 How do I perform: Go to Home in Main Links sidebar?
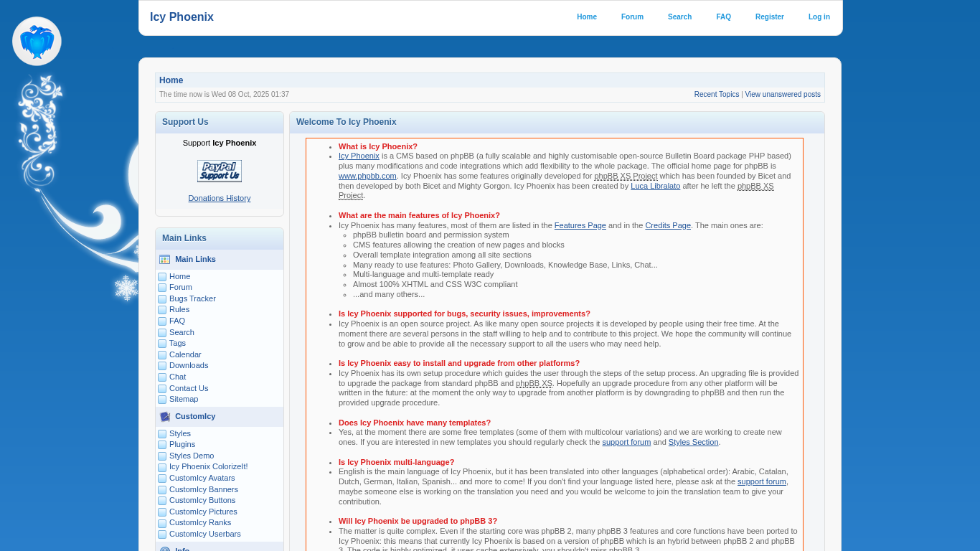(x=179, y=276)
